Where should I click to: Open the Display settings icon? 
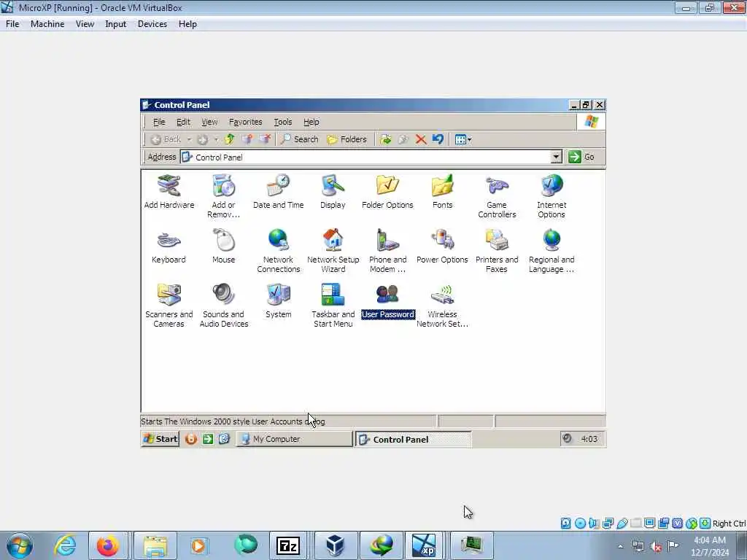coord(333,192)
